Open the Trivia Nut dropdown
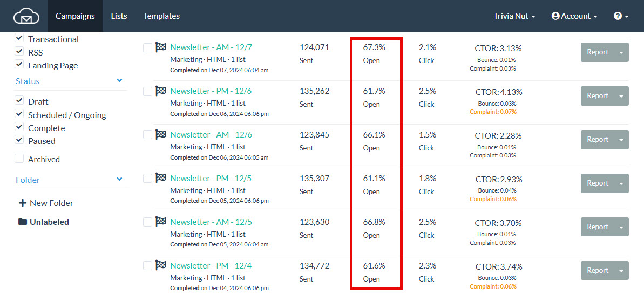 (514, 16)
